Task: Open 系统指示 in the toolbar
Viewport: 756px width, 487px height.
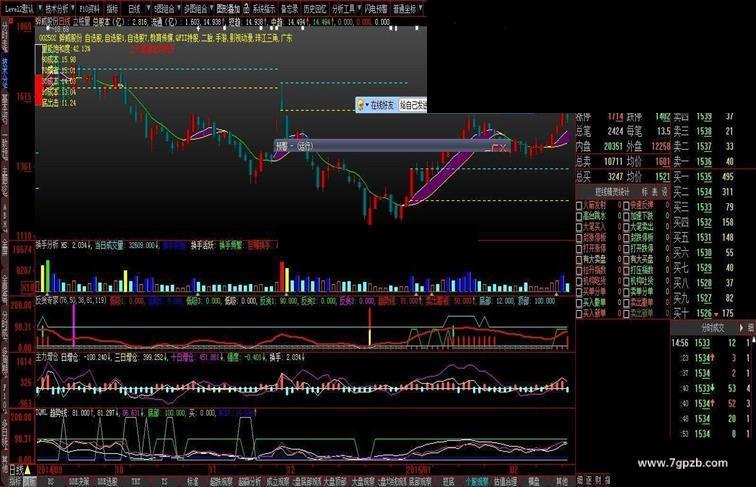Action: click(x=264, y=9)
